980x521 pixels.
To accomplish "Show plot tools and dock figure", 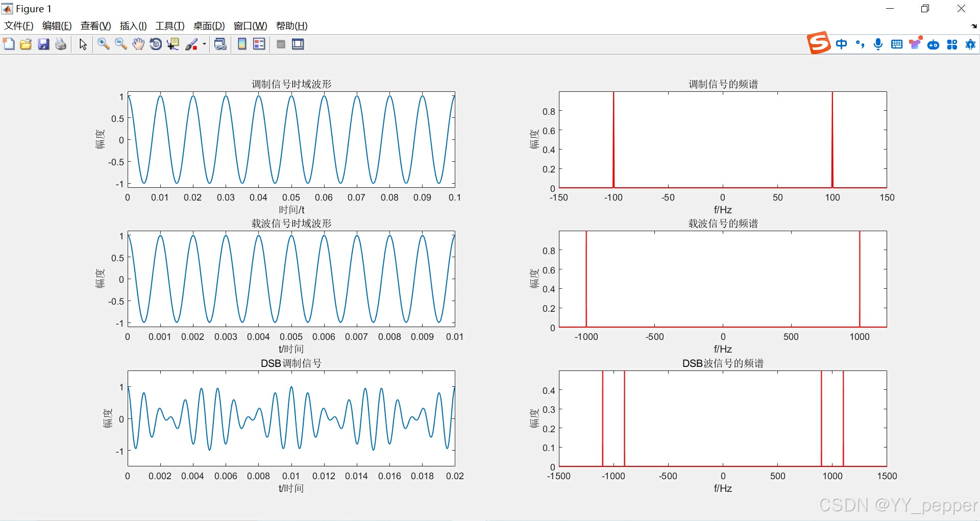I will [x=298, y=44].
